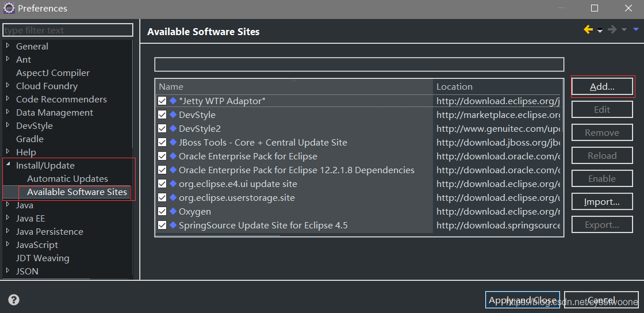Expand the Java EE tree node

8,217
